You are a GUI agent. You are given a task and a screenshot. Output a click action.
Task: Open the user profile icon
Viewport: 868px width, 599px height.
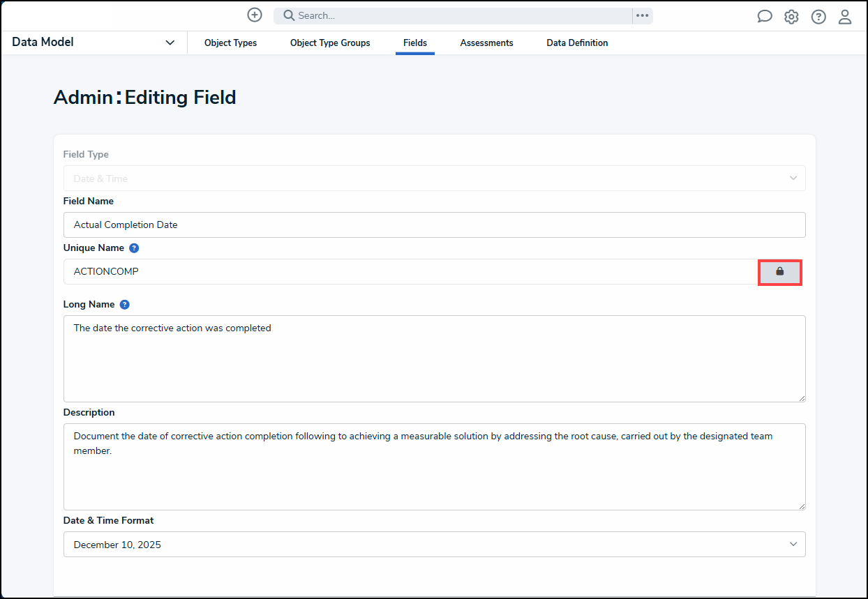[x=845, y=17]
